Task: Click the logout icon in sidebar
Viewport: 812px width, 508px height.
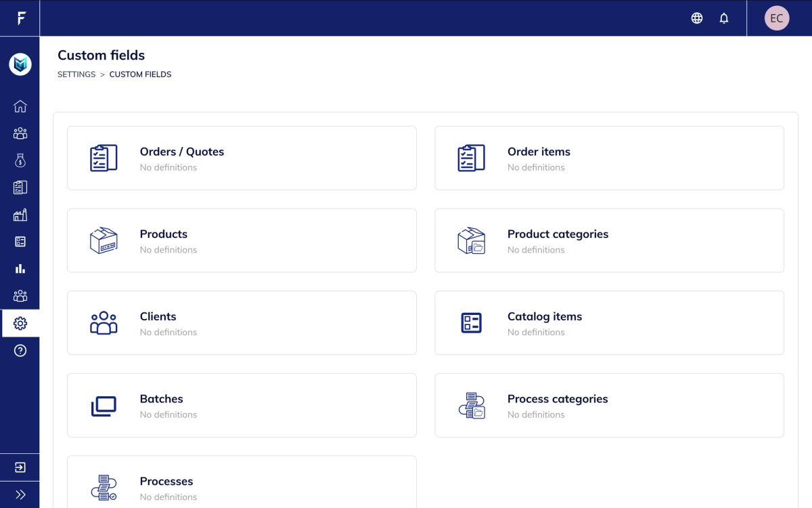Action: pyautogui.click(x=20, y=467)
